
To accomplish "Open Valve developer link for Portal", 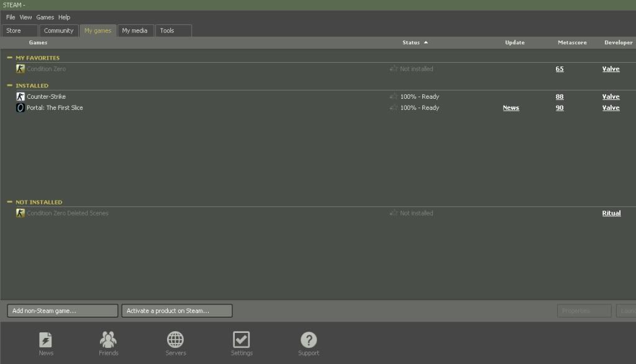I will tap(611, 108).
